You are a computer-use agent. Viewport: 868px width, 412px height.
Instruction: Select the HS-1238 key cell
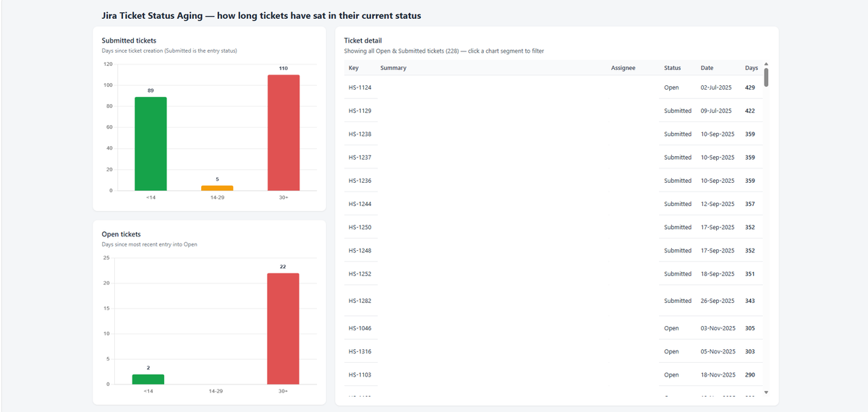359,134
